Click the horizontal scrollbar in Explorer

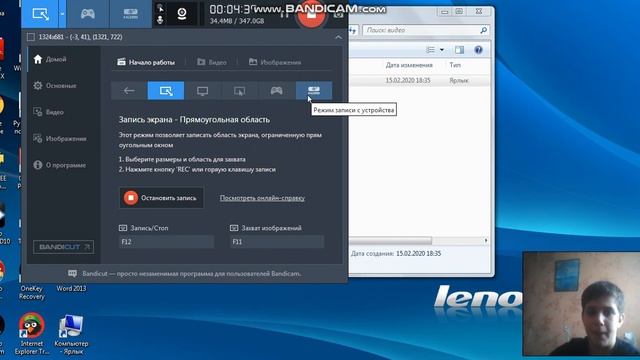(x=390, y=241)
